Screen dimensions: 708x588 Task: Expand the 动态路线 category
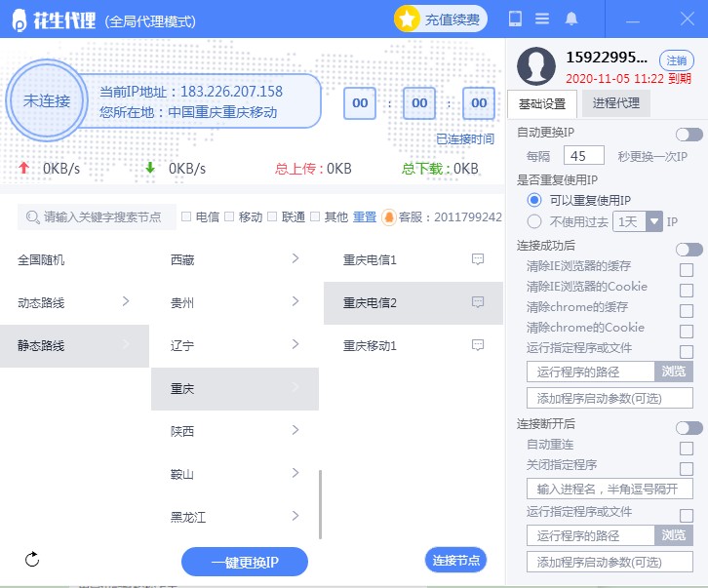pyautogui.click(x=74, y=302)
